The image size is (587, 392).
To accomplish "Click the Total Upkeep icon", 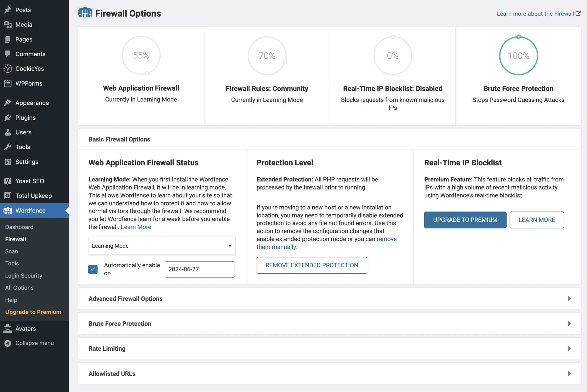I will click(8, 196).
